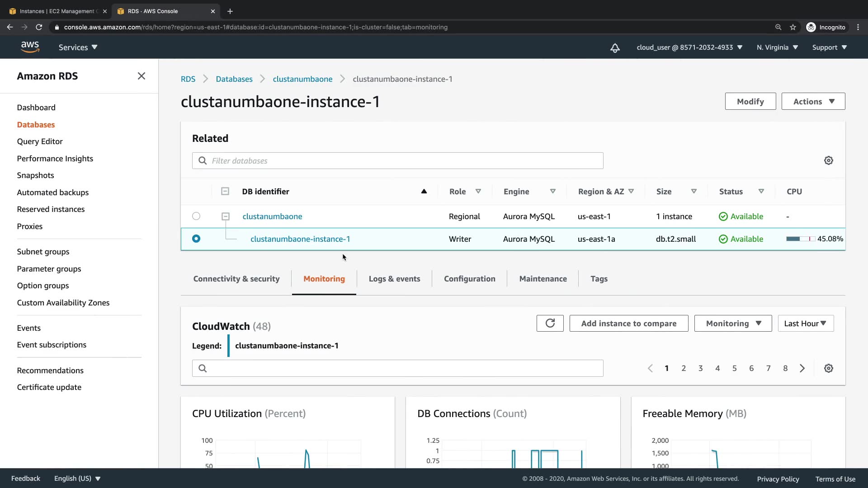Open the Actions dropdown menu
The height and width of the screenshot is (488, 868).
[813, 101]
